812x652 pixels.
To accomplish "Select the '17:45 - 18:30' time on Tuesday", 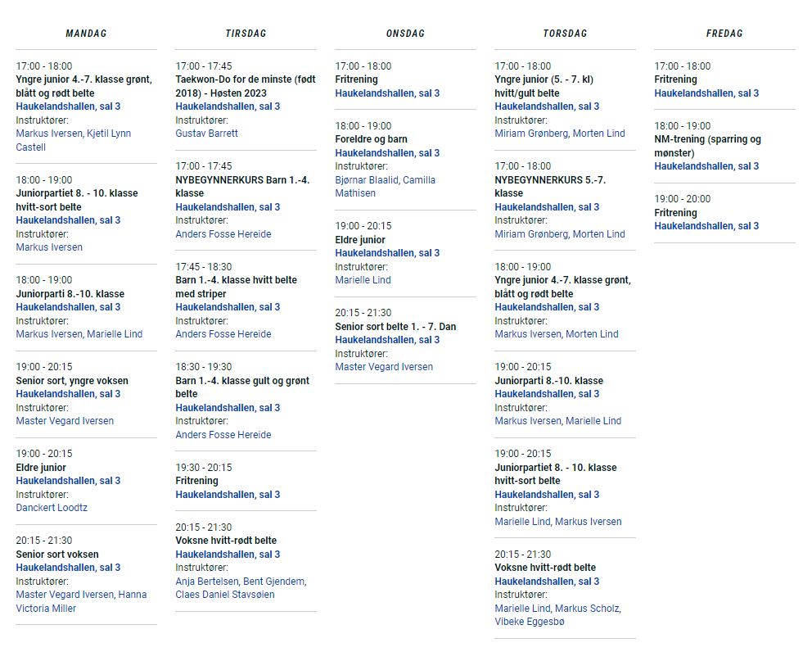I will (x=203, y=266).
